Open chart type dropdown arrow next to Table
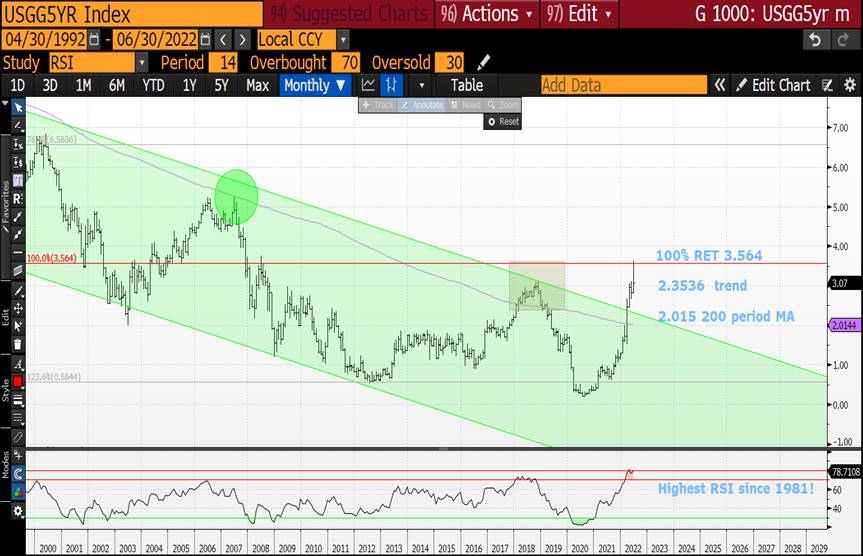The width and height of the screenshot is (863, 556). (422, 86)
